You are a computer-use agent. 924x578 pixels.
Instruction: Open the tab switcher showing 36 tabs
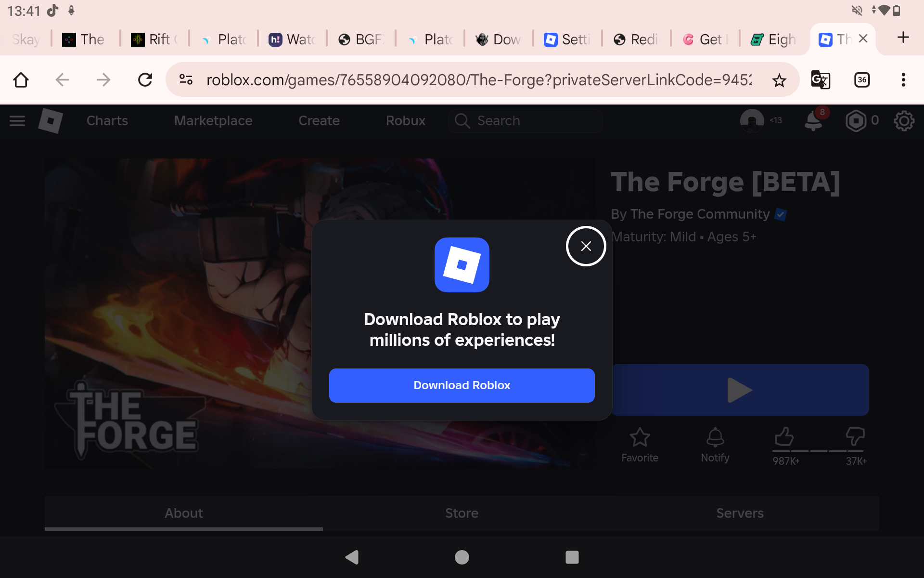point(862,79)
